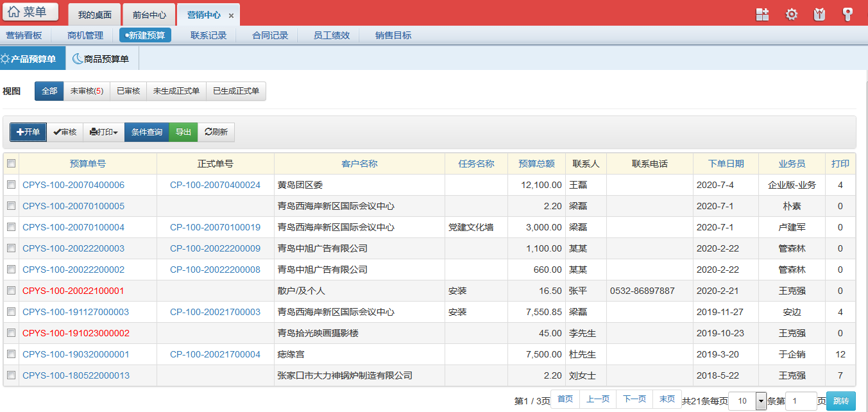This screenshot has height=412, width=868.
Task: Open formal order CP-100-20070100019
Action: click(x=215, y=227)
